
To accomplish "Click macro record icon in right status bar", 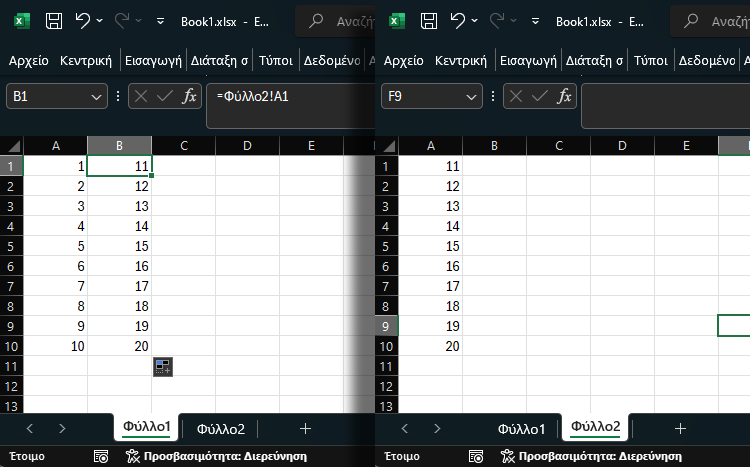I will click(x=476, y=456).
